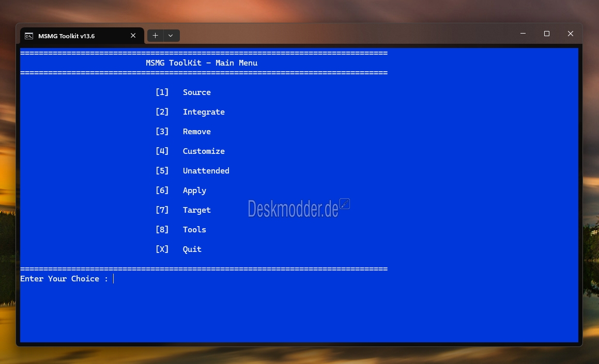Click the [5] Unattended menu line

(x=192, y=171)
